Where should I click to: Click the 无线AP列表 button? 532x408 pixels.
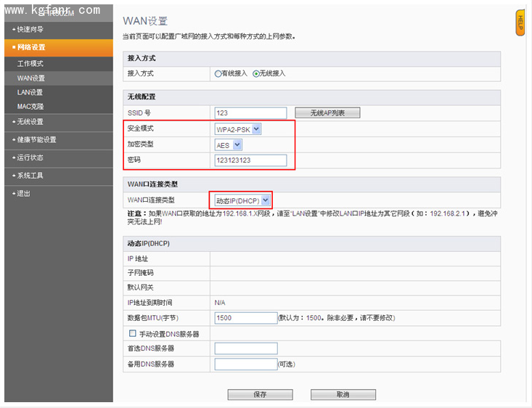pos(327,113)
